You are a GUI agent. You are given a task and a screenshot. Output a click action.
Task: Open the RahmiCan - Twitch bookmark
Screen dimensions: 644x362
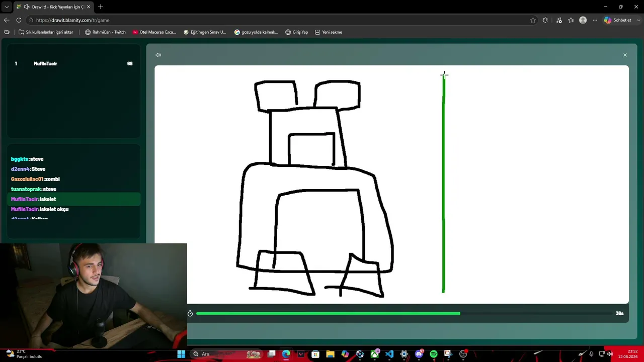point(105,32)
